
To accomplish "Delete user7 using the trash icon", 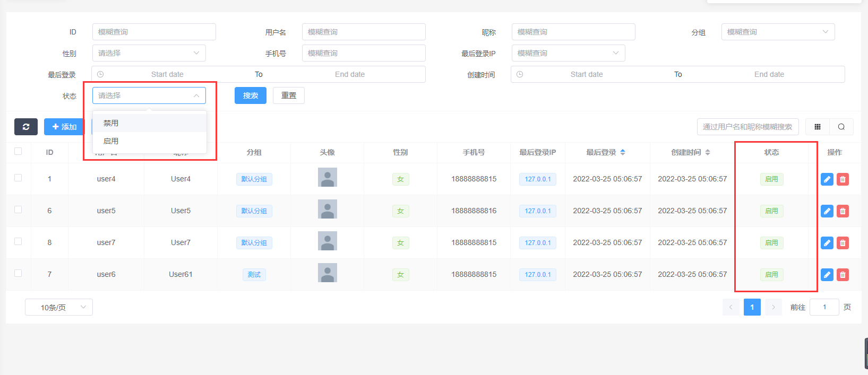I will tap(843, 243).
